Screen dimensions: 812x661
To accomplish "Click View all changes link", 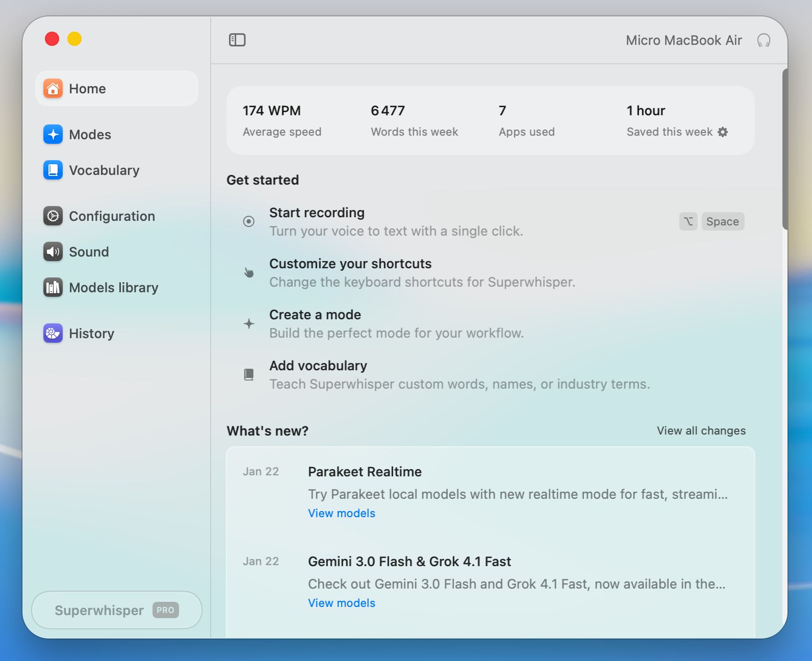I will [x=701, y=431].
